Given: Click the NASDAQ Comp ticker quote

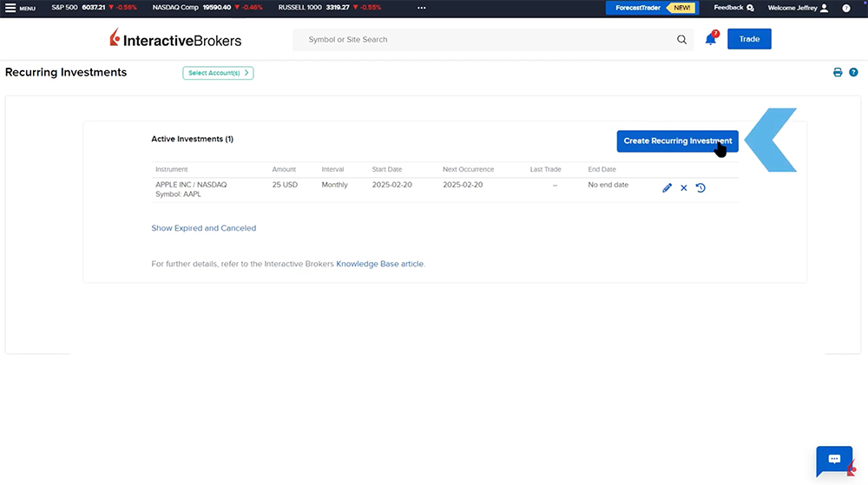Looking at the screenshot, I should 207,8.
